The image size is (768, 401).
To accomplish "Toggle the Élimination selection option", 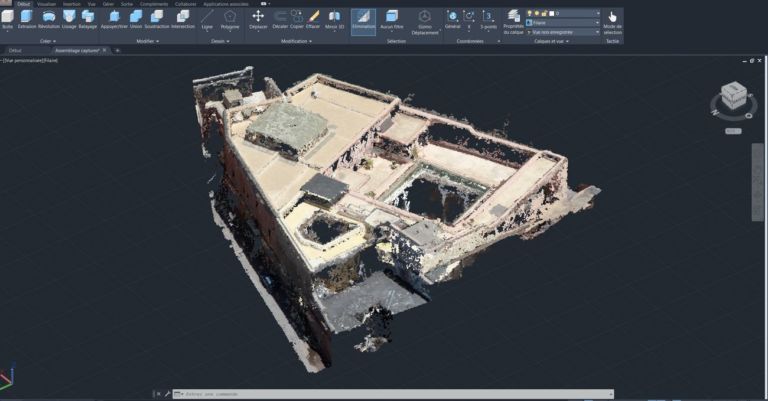I will pos(364,20).
